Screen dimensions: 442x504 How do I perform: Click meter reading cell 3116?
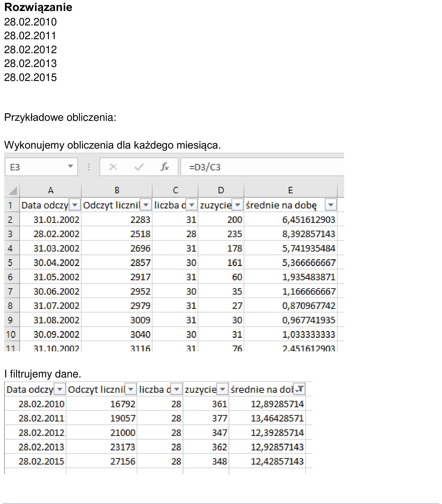point(117,347)
